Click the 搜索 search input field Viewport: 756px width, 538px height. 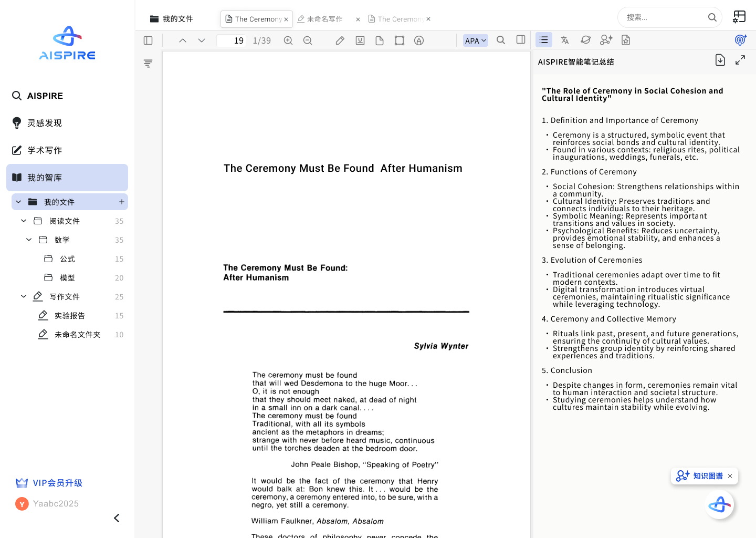(664, 17)
